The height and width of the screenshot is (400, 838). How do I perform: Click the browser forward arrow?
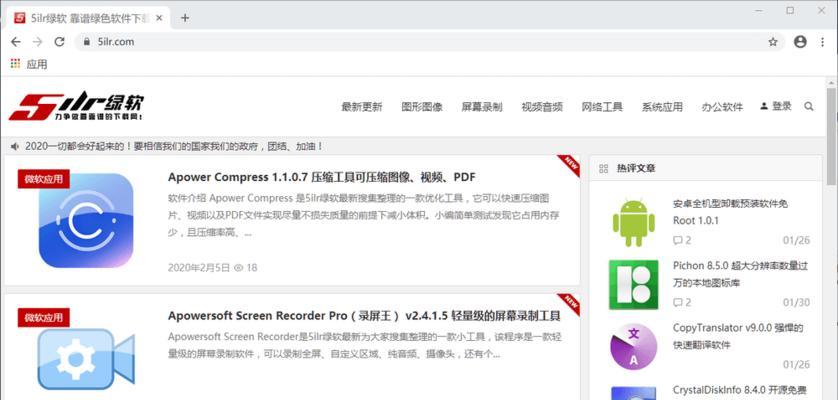point(37,42)
